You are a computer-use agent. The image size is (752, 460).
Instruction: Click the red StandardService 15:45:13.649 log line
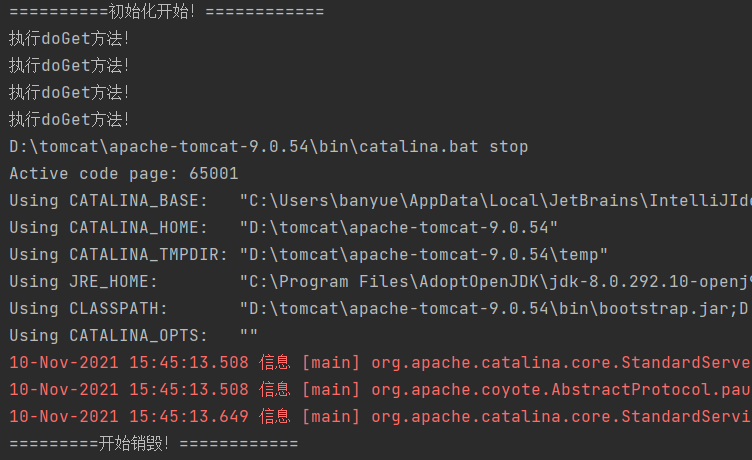(380, 416)
